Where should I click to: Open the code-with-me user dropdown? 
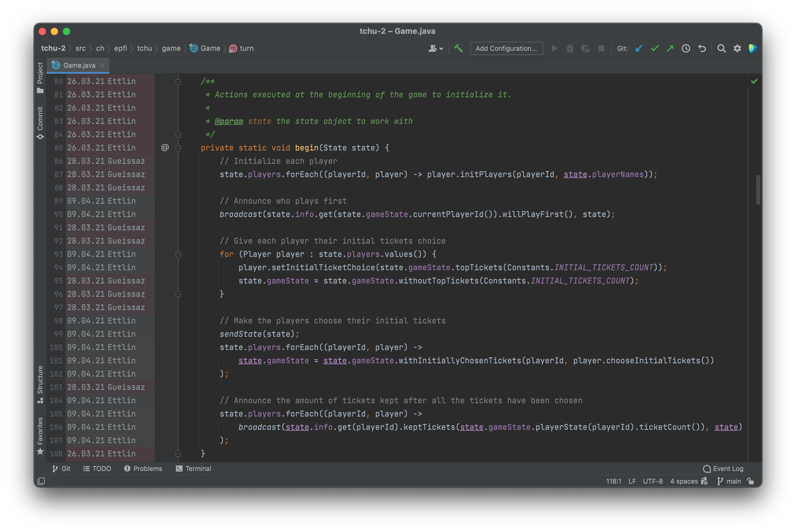pos(435,49)
